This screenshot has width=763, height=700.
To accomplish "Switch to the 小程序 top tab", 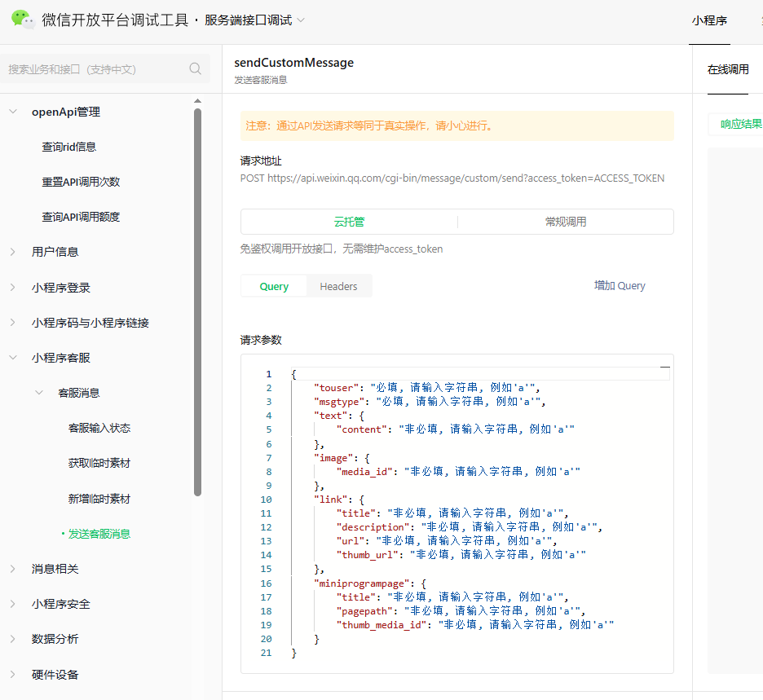I will 709,20.
